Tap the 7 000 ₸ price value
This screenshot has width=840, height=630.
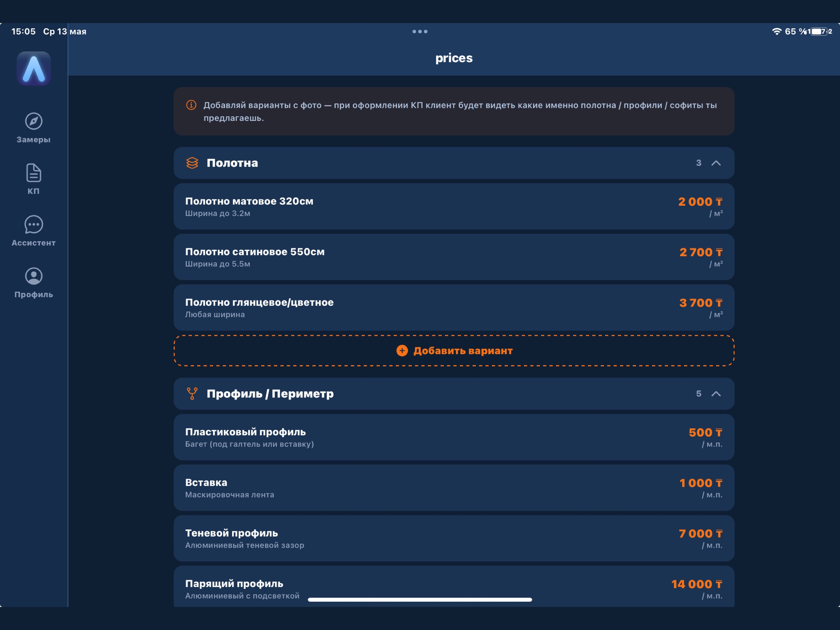click(701, 533)
